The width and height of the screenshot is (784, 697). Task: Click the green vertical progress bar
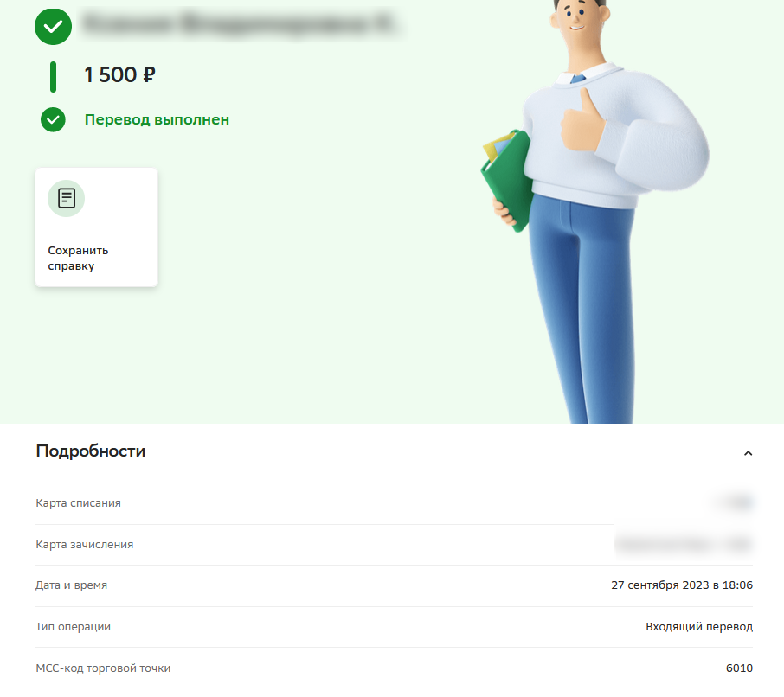pyautogui.click(x=53, y=77)
